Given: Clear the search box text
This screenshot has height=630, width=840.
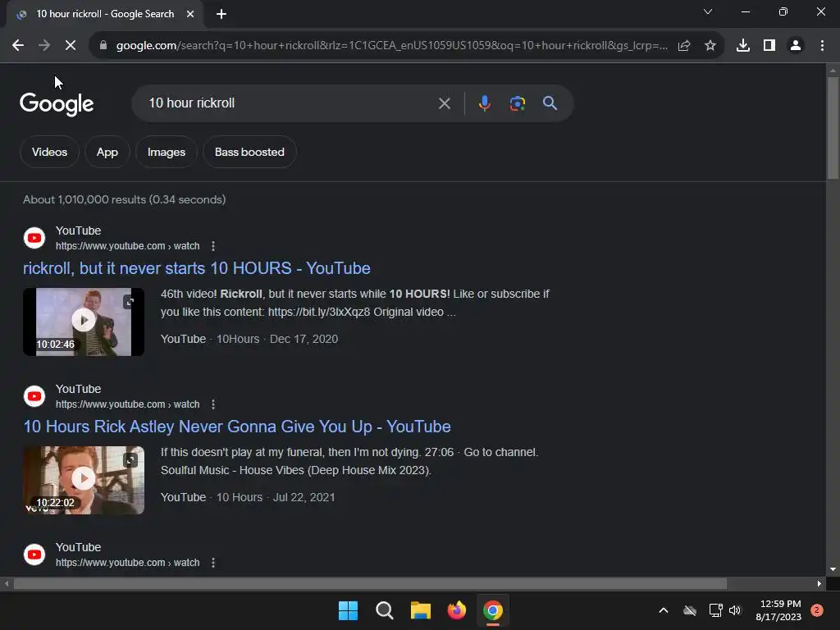Looking at the screenshot, I should coord(445,103).
